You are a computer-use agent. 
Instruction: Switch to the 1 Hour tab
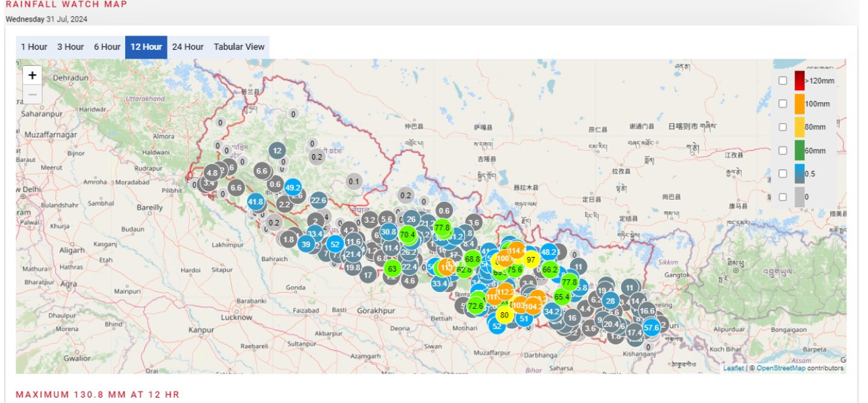(x=34, y=47)
